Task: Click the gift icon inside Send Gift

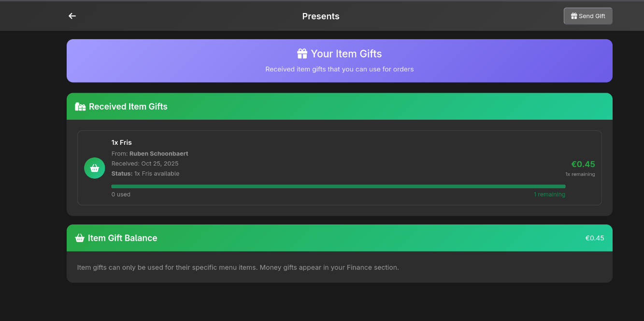Action: point(574,16)
